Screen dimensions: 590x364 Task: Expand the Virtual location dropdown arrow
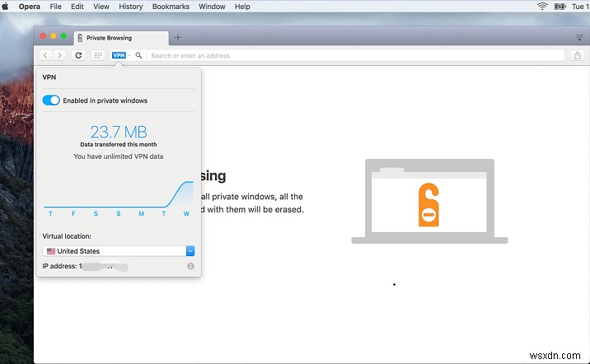point(190,251)
